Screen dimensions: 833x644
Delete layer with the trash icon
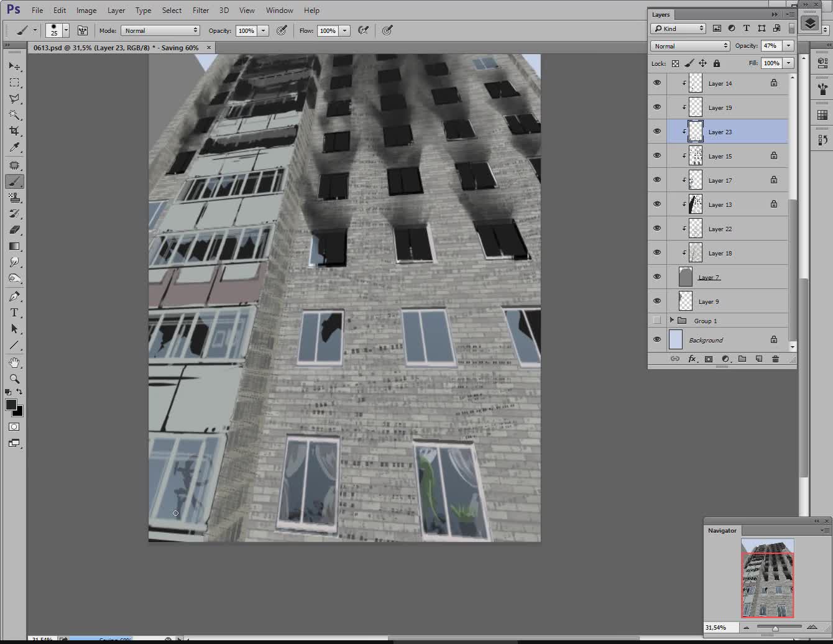point(775,359)
